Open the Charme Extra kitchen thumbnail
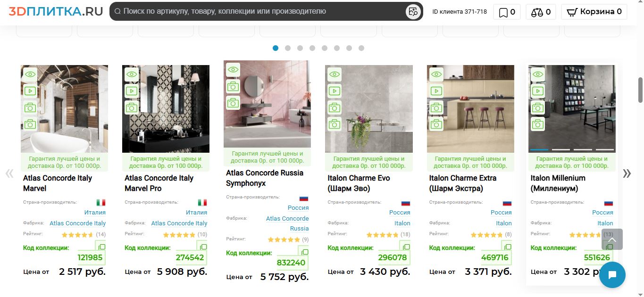The image size is (644, 297). pyautogui.click(x=470, y=109)
